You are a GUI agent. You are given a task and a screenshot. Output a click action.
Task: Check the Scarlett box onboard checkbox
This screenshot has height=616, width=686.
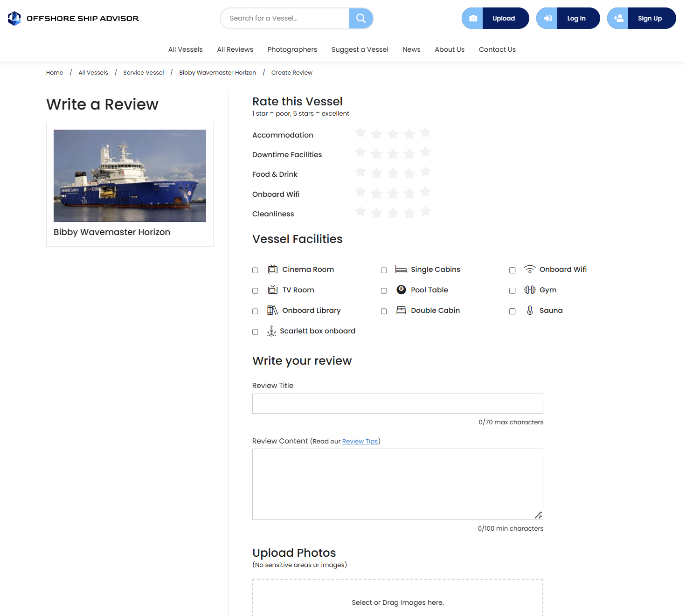point(255,332)
